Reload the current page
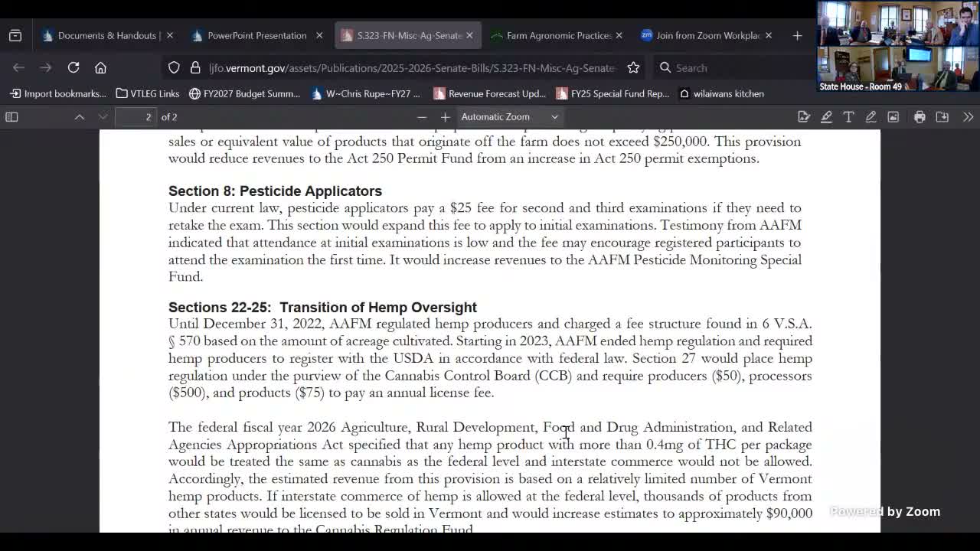The width and height of the screenshot is (980, 551). (x=73, y=67)
